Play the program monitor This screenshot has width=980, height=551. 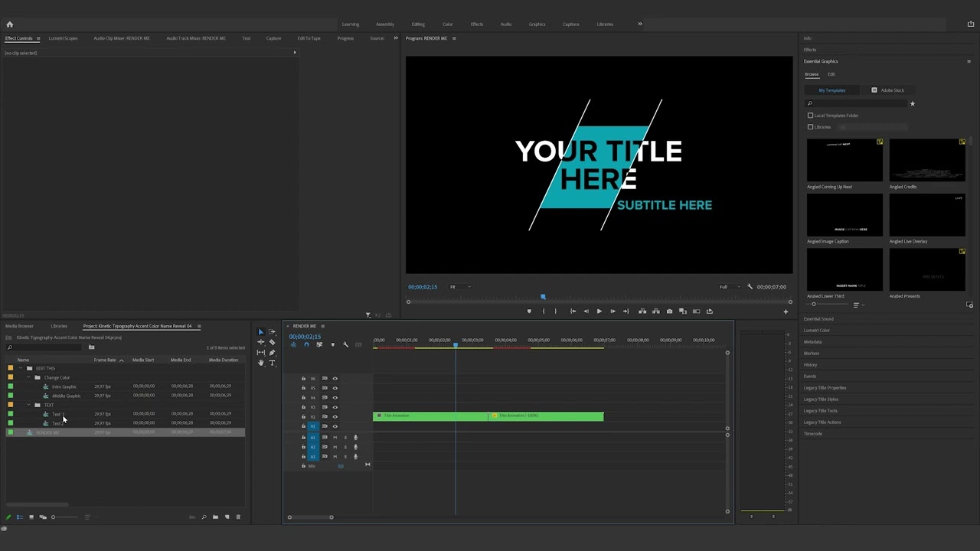click(x=599, y=311)
